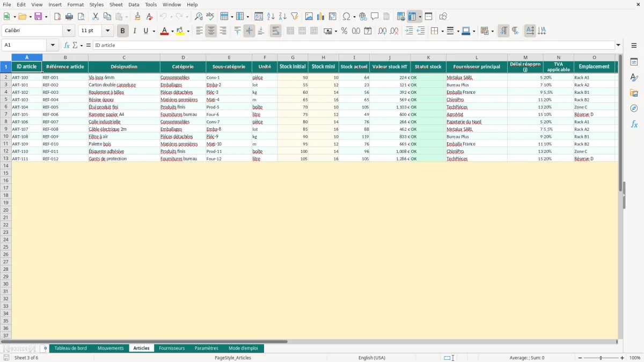This screenshot has width=644, height=362.
Task: Open the Select Function sigma dropdown arrow
Action: click(x=82, y=45)
